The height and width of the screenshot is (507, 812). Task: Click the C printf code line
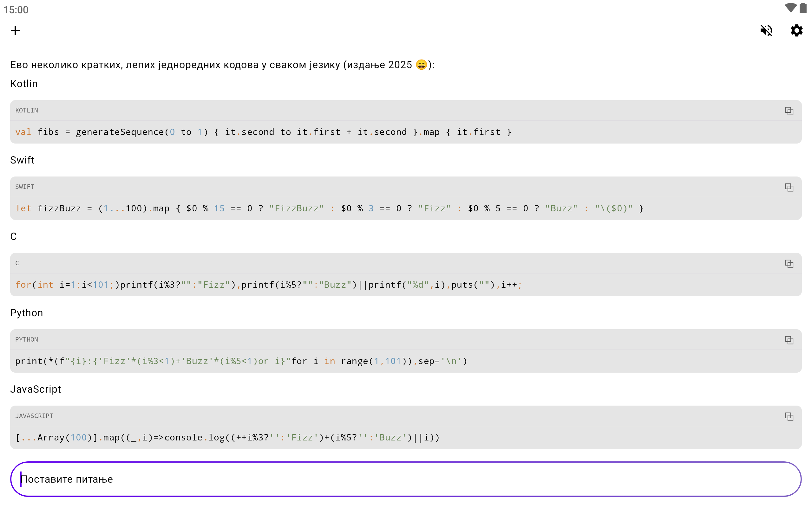tap(268, 285)
